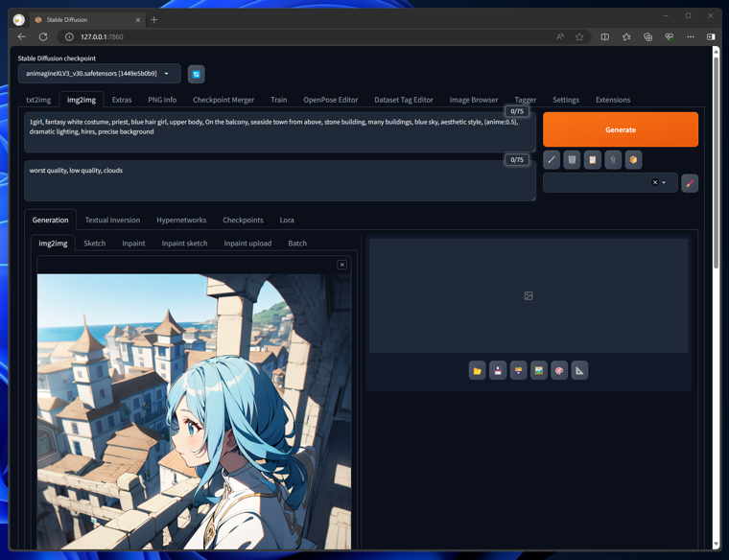729x560 pixels.
Task: Open the Checkpoints tab
Action: [243, 221]
